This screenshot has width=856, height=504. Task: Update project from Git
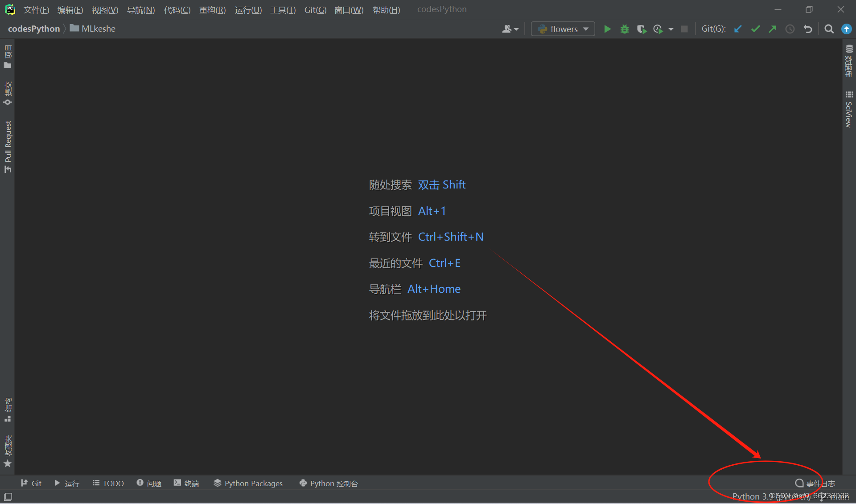738,29
